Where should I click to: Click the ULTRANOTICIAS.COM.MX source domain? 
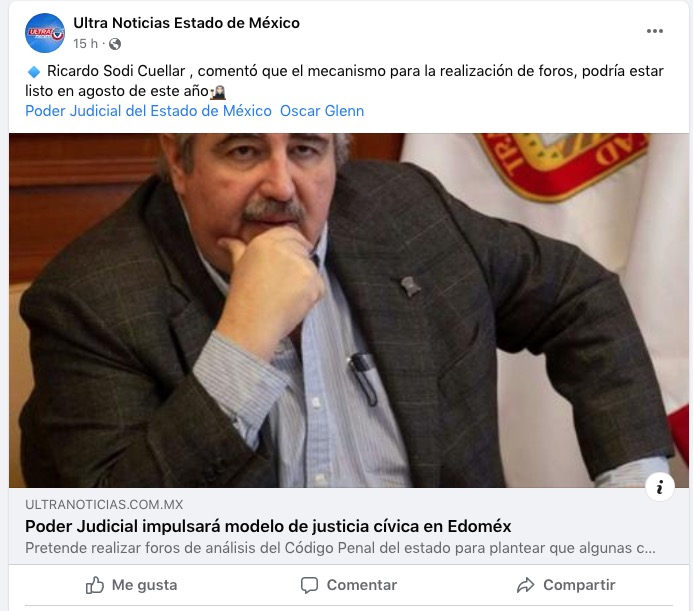click(104, 504)
